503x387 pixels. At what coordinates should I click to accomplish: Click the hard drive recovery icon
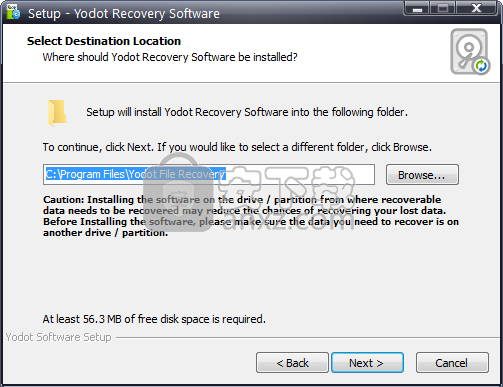470,52
